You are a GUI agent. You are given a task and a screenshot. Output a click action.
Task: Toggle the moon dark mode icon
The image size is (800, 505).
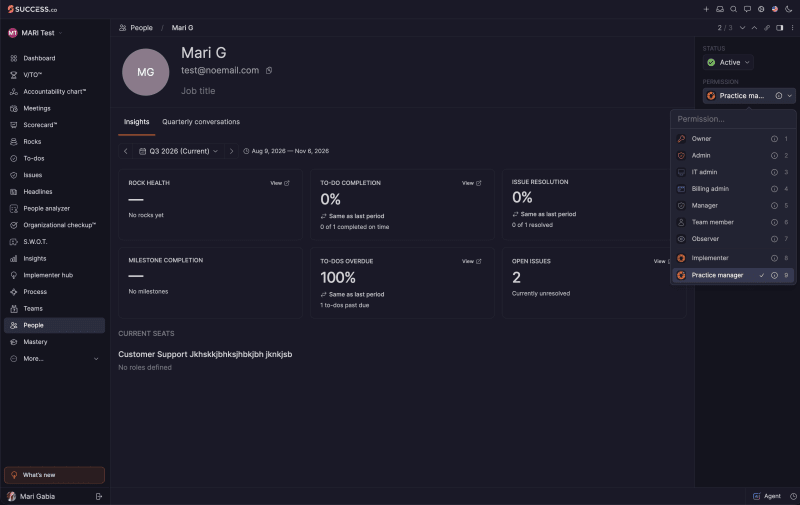788,9
